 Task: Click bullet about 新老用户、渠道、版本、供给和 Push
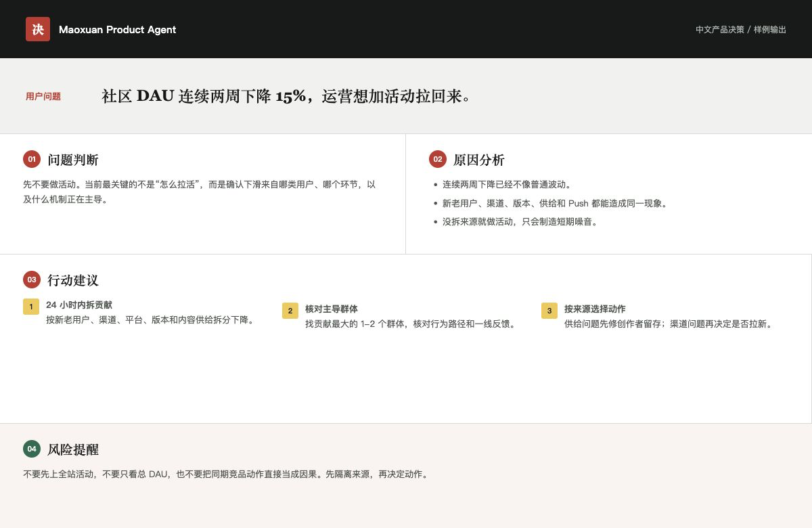pyautogui.click(x=556, y=203)
